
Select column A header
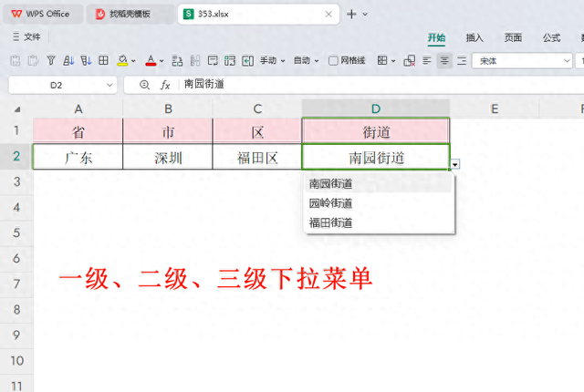coord(78,109)
